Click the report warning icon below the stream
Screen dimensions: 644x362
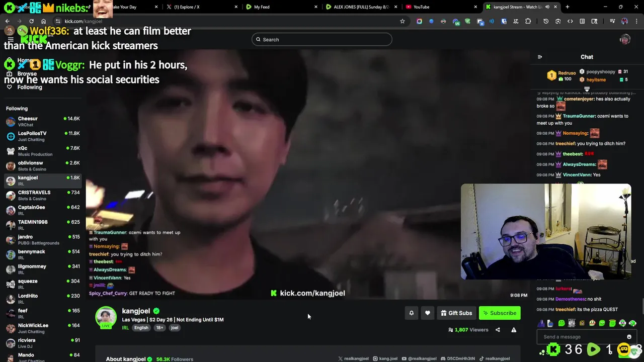514,330
